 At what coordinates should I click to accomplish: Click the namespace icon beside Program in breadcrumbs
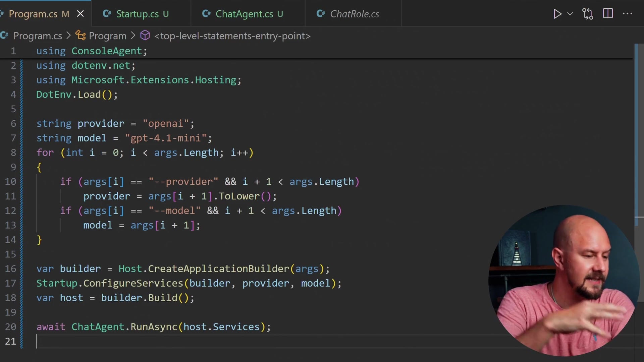pyautogui.click(x=80, y=36)
